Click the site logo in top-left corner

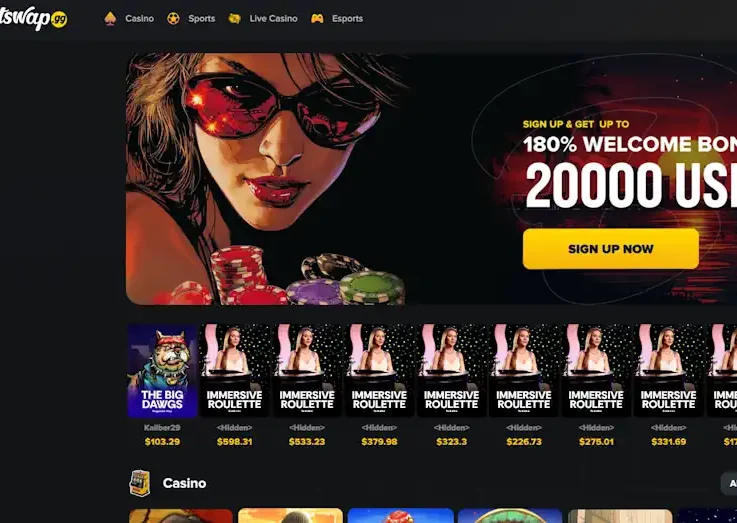pyautogui.click(x=33, y=19)
